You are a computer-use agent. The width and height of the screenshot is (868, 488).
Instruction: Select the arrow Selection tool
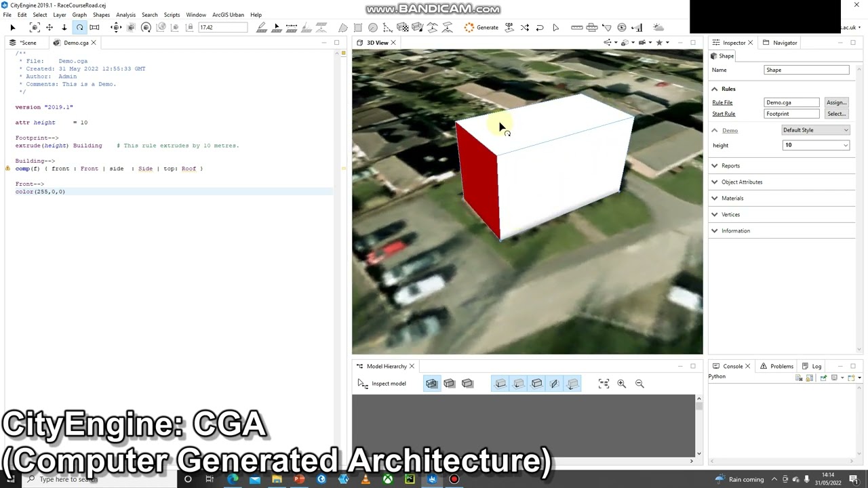[12, 27]
